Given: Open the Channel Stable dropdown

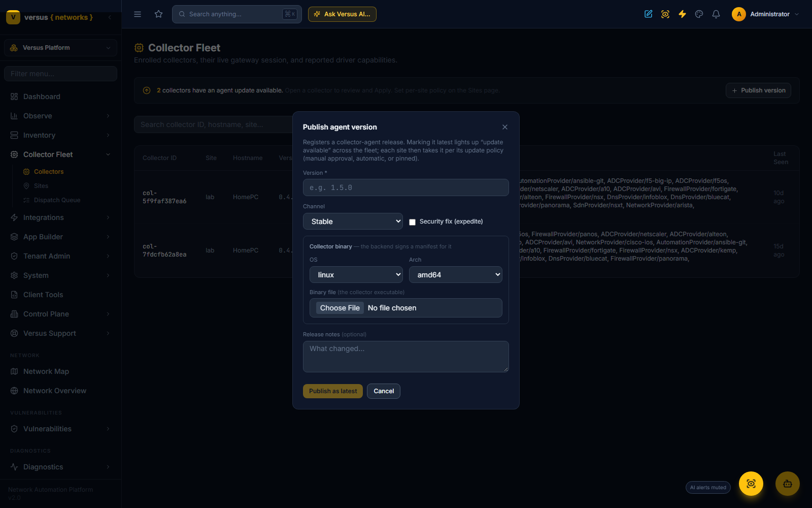Looking at the screenshot, I should click(353, 221).
